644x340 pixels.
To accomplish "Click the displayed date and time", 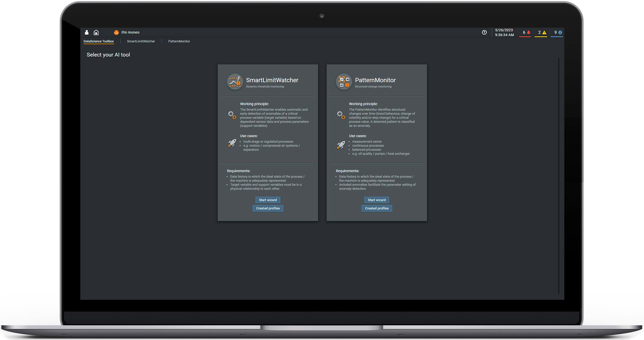I will (x=504, y=32).
